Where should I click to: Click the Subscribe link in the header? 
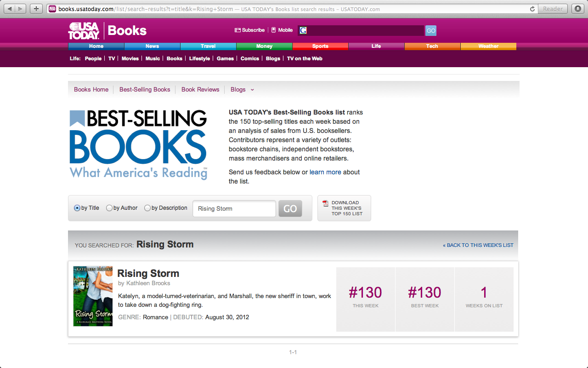[250, 30]
